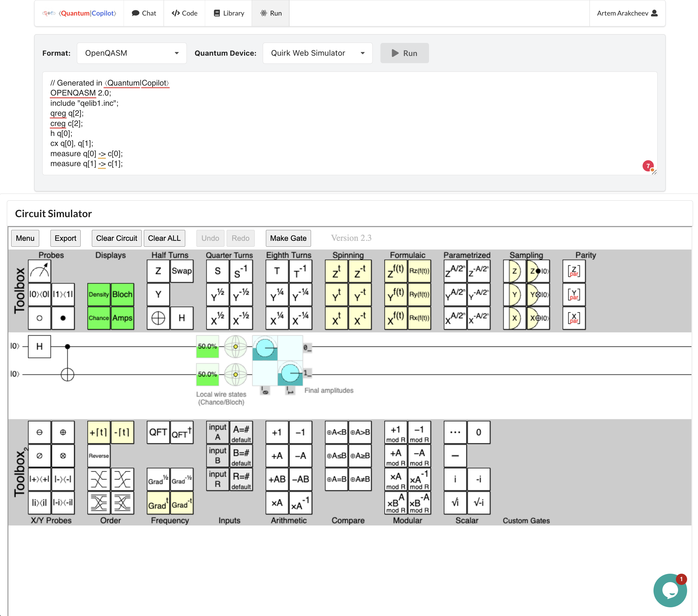This screenshot has height=616, width=698.
Task: Switch to the Run tab
Action: coord(271,13)
